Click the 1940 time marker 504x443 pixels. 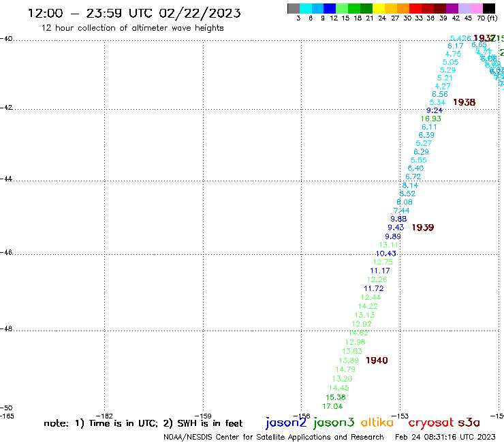point(377,361)
